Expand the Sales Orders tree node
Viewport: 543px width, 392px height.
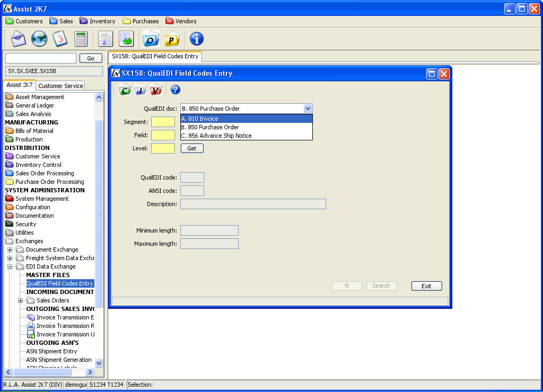point(21,300)
